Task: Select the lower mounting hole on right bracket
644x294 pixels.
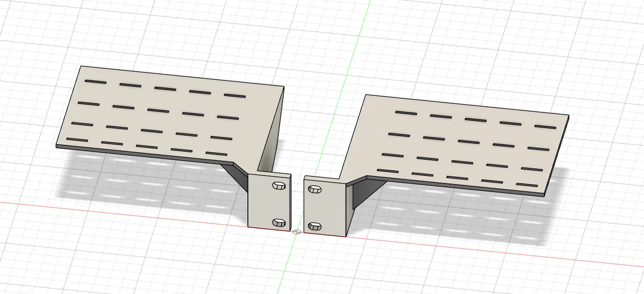Action: click(x=314, y=226)
